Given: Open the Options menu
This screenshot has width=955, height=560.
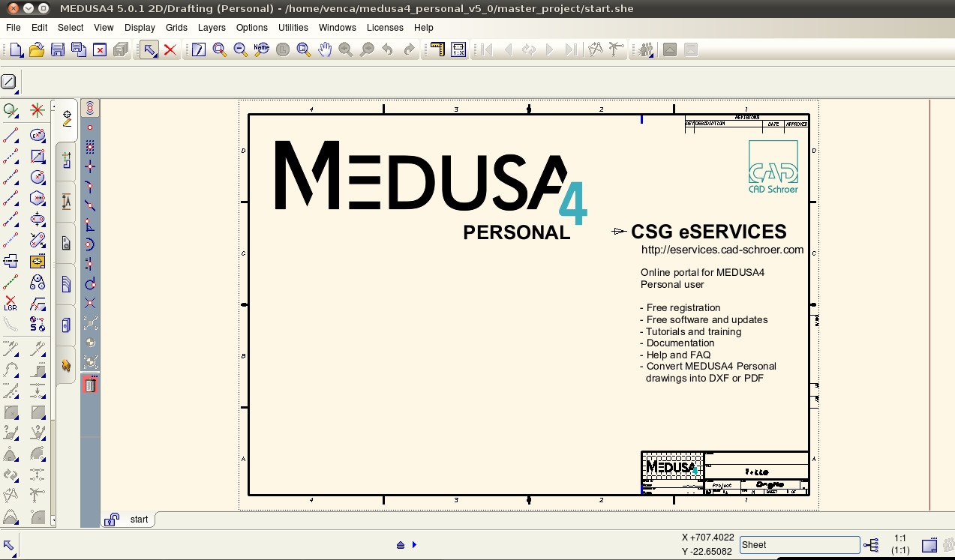Looking at the screenshot, I should (x=252, y=28).
